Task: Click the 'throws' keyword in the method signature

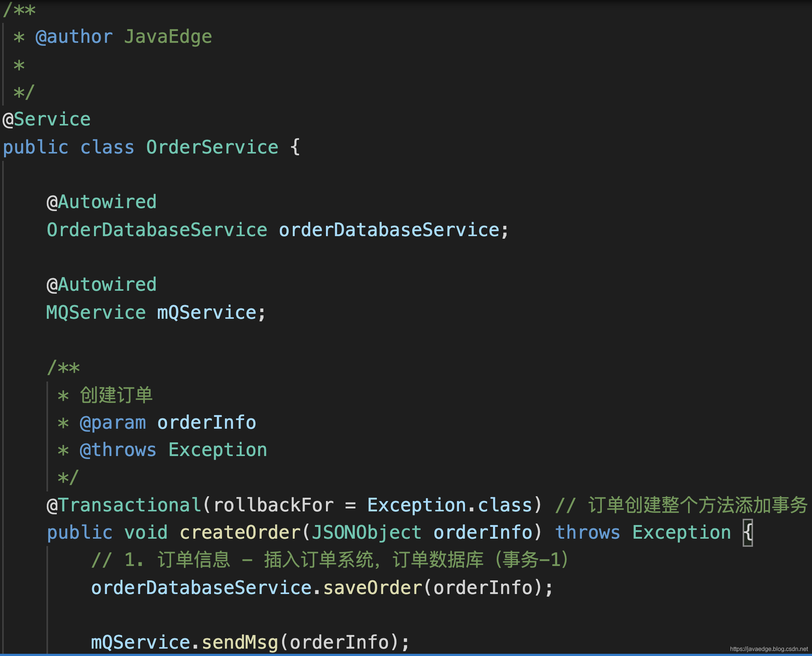Action: pyautogui.click(x=588, y=532)
